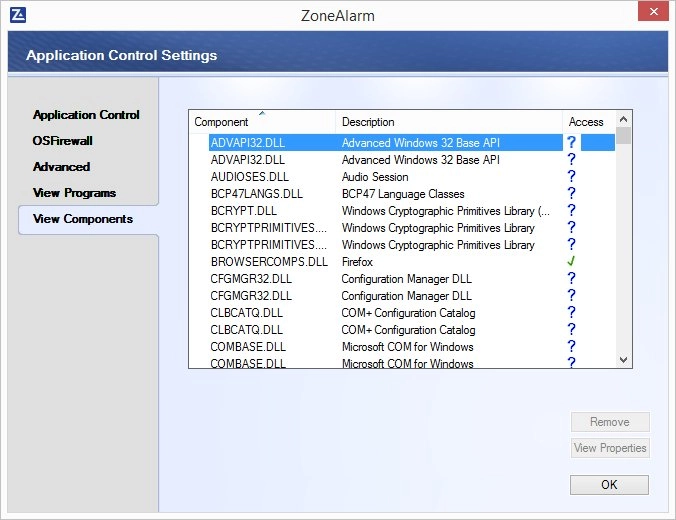Click the green checkmark for BROWSERCOMPS.DLL
The height and width of the screenshot is (520, 676).
click(x=571, y=261)
